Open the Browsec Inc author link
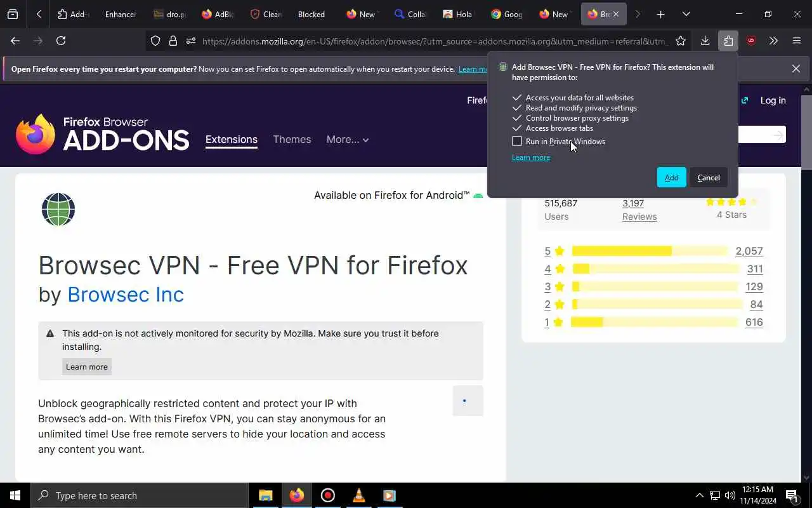 (x=126, y=295)
